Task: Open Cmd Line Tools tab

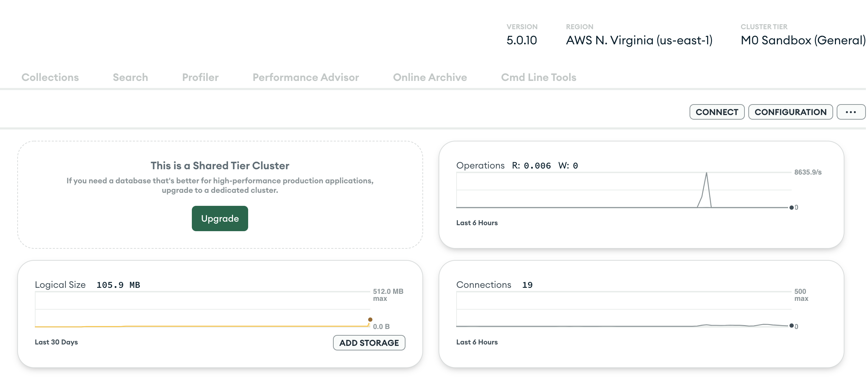Action: click(x=538, y=77)
